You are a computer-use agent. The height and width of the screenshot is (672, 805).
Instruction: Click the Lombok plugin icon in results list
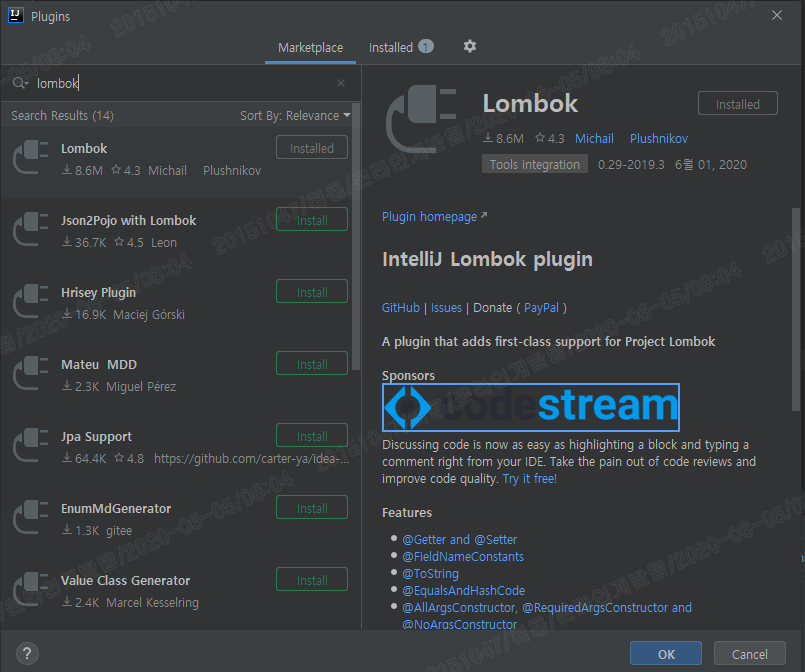pyautogui.click(x=30, y=158)
